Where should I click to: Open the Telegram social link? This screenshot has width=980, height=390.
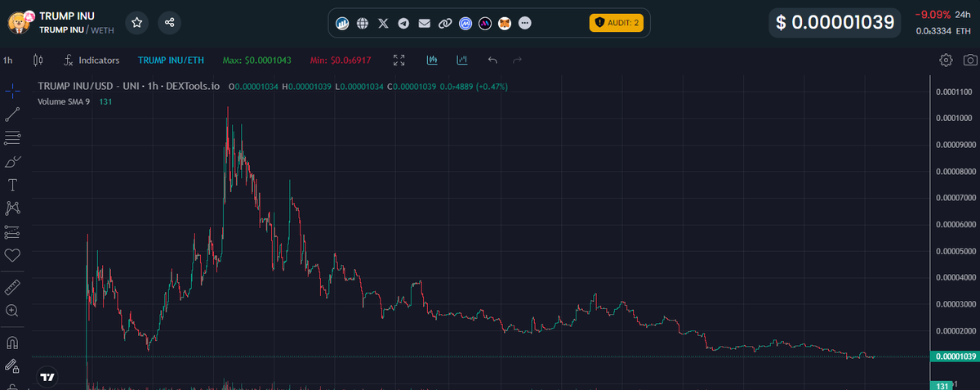pos(403,24)
